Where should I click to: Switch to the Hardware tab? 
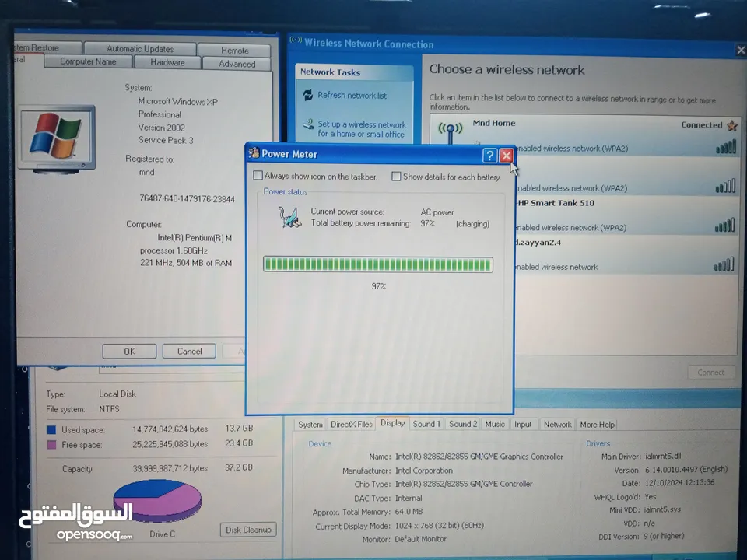click(x=167, y=62)
